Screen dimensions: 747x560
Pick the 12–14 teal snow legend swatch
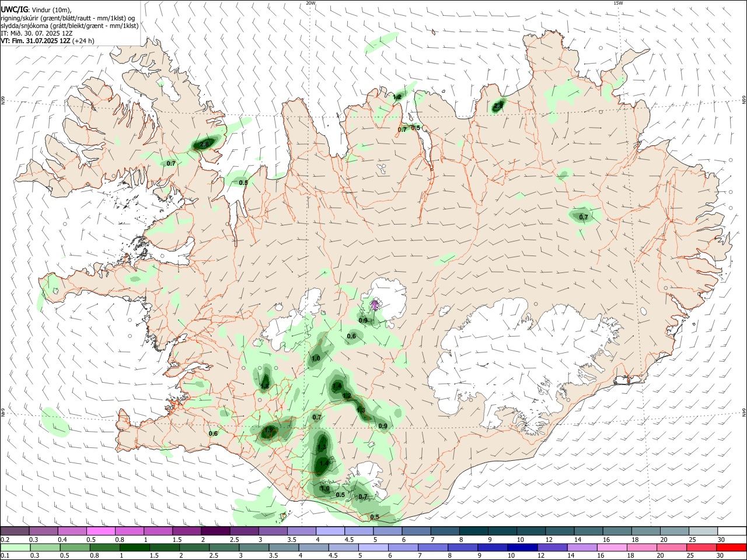pos(558,531)
